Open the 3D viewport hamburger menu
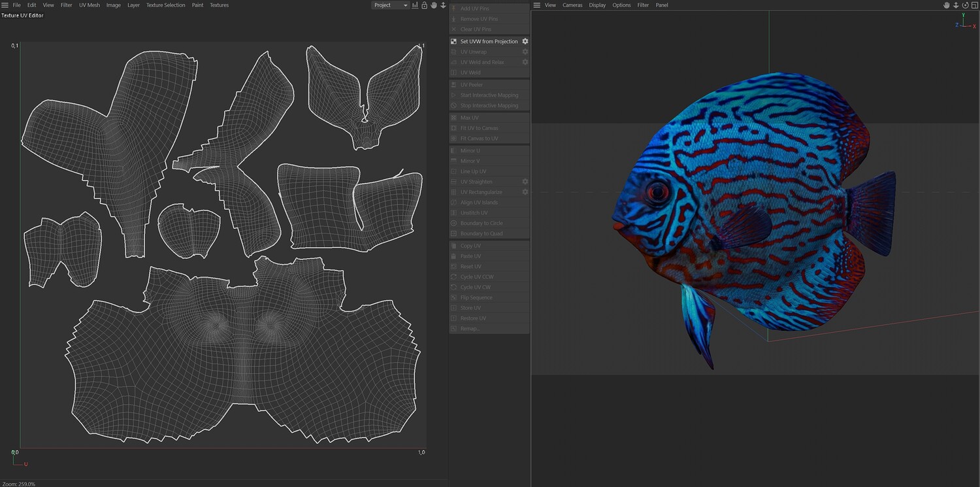This screenshot has width=980, height=487. click(537, 5)
